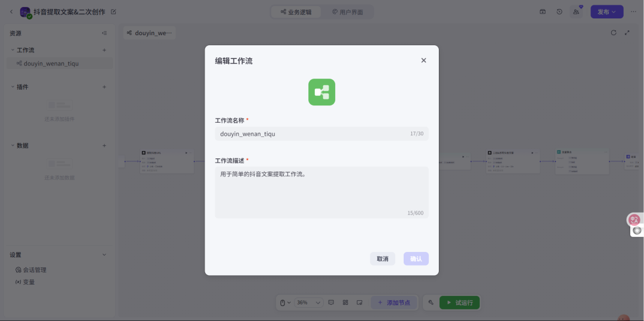
Task: Click the comment icon in bottom toolbar
Action: tap(331, 303)
